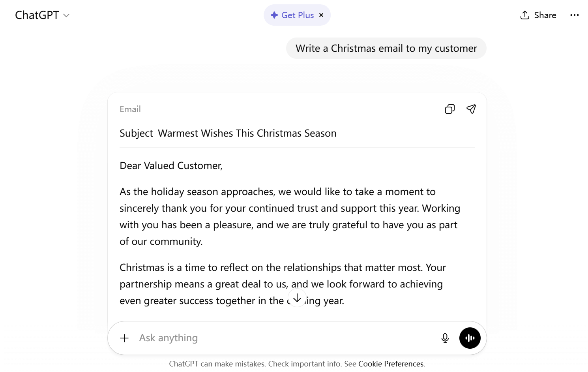588x372 pixels.
Task: Click the first paragraph of the email
Action: tap(290, 216)
